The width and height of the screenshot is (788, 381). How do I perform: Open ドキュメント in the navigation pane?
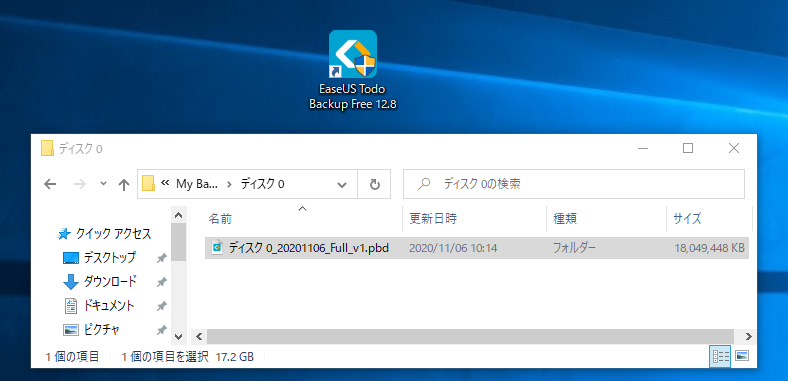click(109, 306)
